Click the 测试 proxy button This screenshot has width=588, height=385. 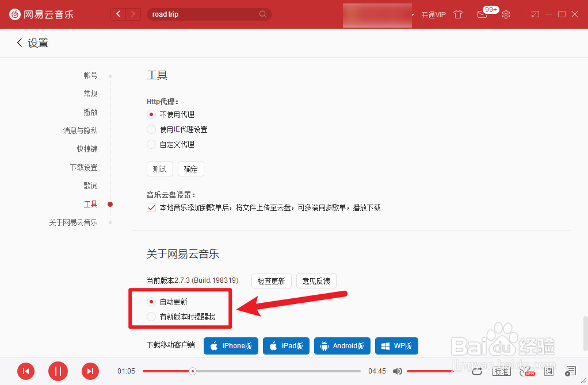[x=160, y=169]
